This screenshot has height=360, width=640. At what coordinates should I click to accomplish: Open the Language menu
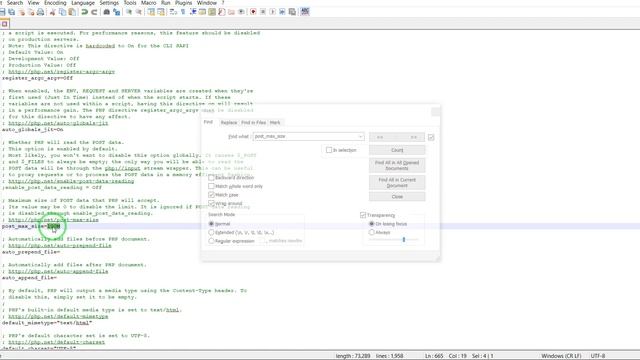point(83,3)
